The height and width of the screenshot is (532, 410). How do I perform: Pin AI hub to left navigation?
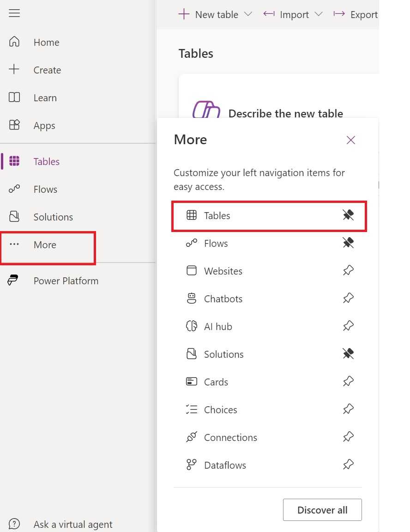348,326
